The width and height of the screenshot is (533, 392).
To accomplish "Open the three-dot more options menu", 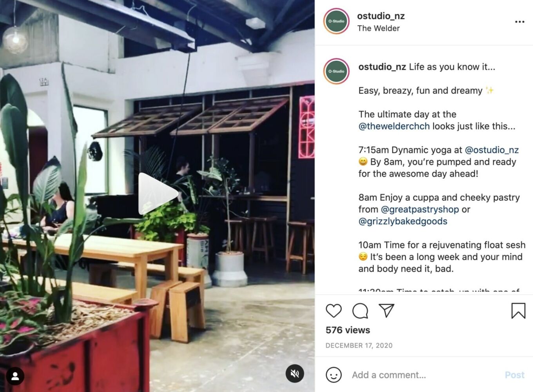I will click(520, 22).
